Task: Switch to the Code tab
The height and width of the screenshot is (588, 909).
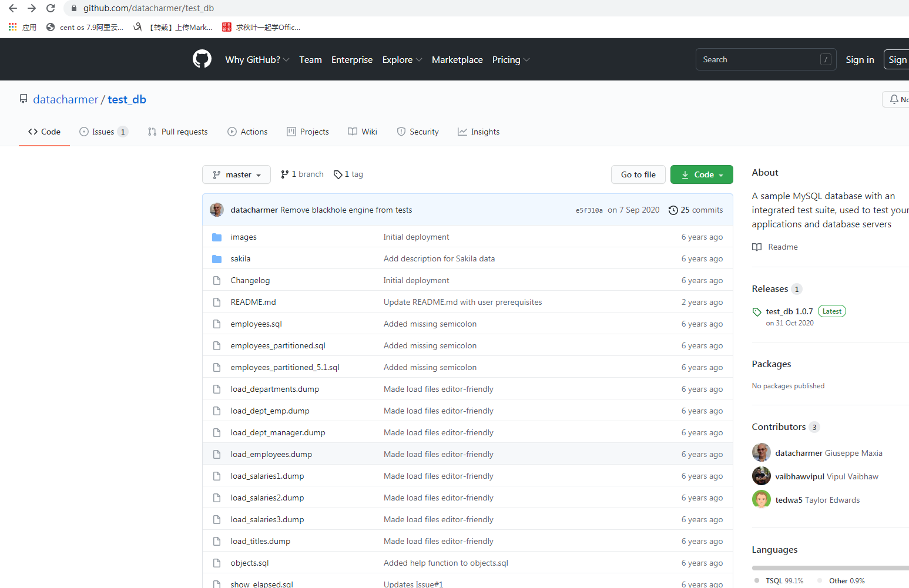Action: coord(44,132)
